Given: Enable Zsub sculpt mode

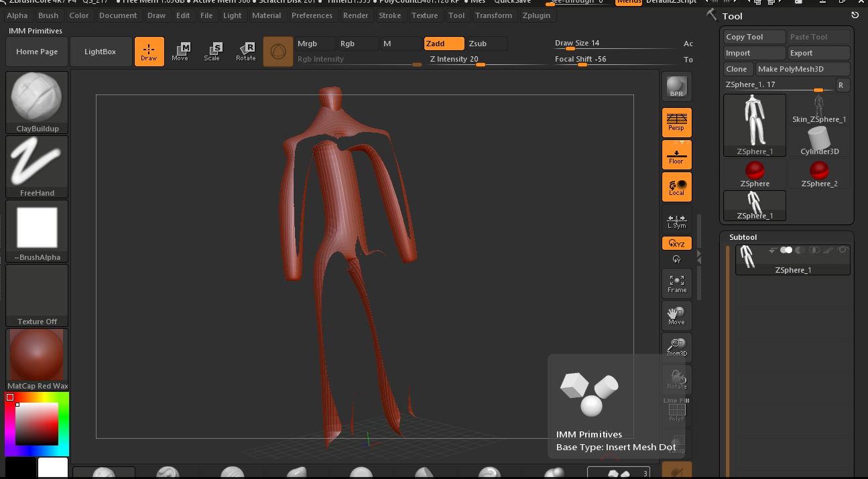Looking at the screenshot, I should [486, 44].
